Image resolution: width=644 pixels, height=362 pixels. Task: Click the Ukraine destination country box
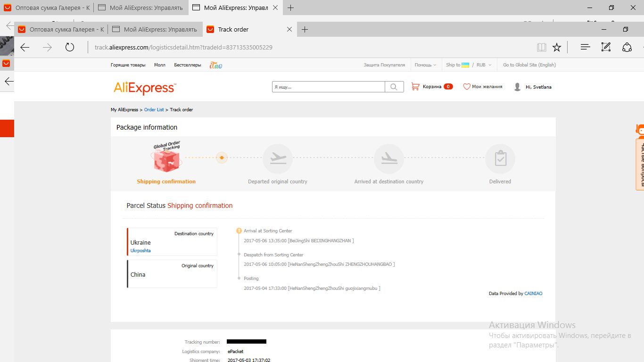click(x=172, y=242)
